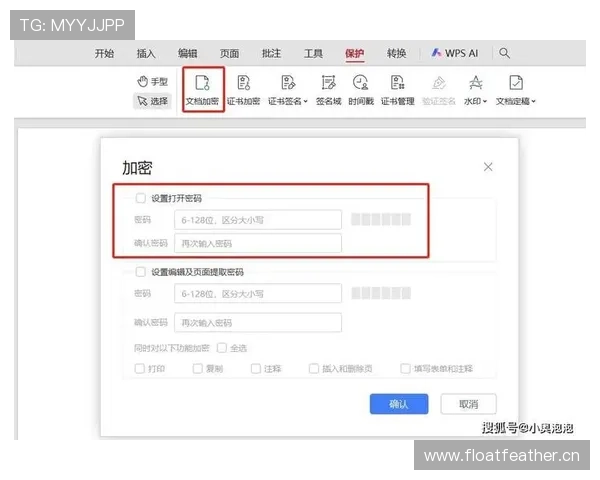Check the 插入和删除页 checkbox
The width and height of the screenshot is (600, 480).
pos(314,369)
